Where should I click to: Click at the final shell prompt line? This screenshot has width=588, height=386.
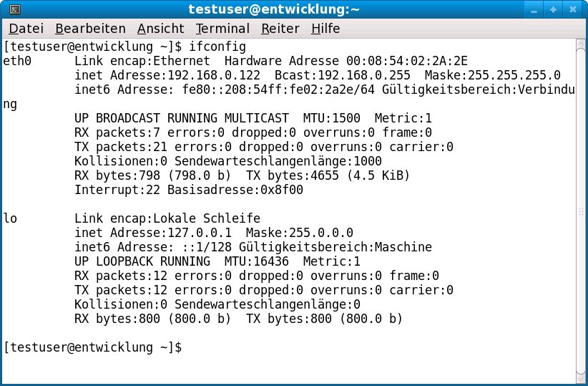coord(93,347)
